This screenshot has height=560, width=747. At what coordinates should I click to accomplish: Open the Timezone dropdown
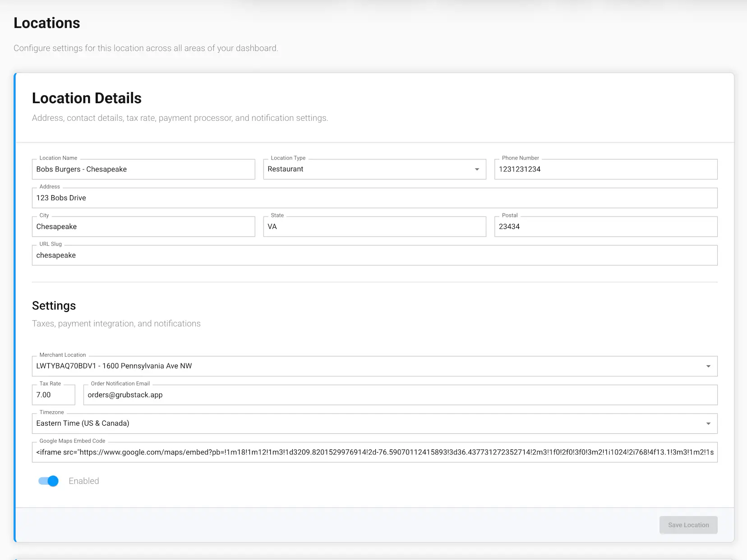374,423
